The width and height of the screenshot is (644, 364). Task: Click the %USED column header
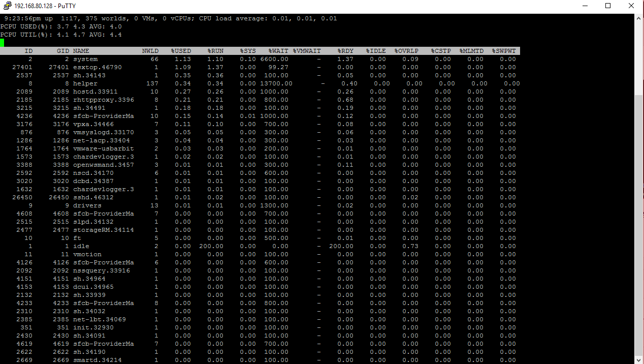[181, 51]
